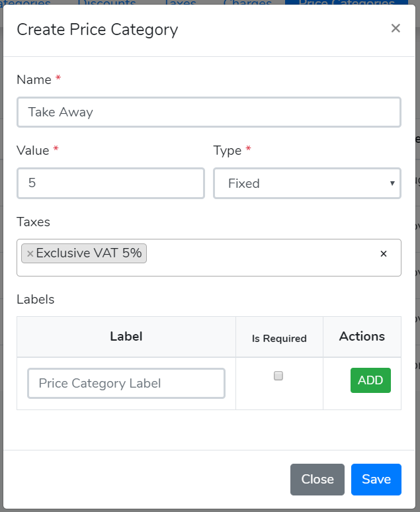The image size is (420, 512).
Task: Enable the Is Required checkbox
Action: (278, 376)
